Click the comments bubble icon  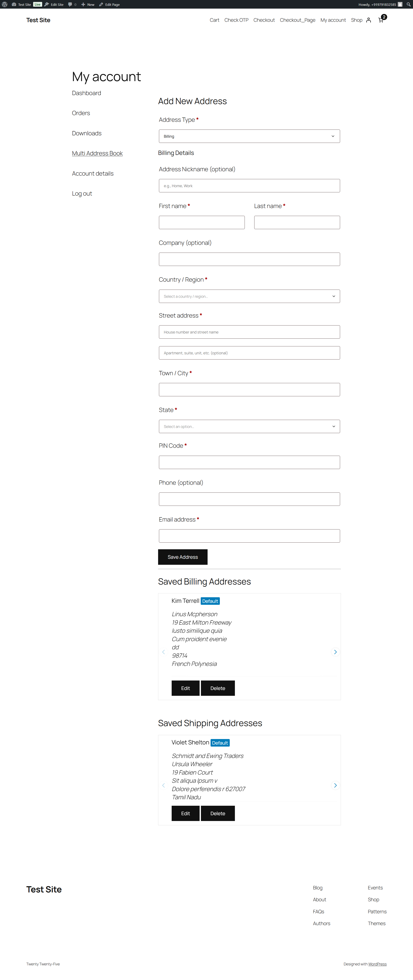pos(70,5)
